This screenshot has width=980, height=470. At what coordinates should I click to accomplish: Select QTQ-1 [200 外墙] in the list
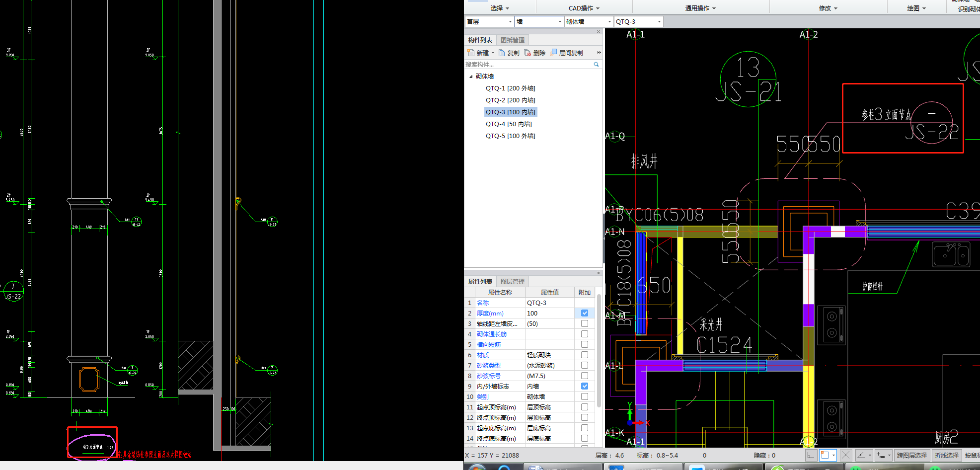tap(510, 88)
